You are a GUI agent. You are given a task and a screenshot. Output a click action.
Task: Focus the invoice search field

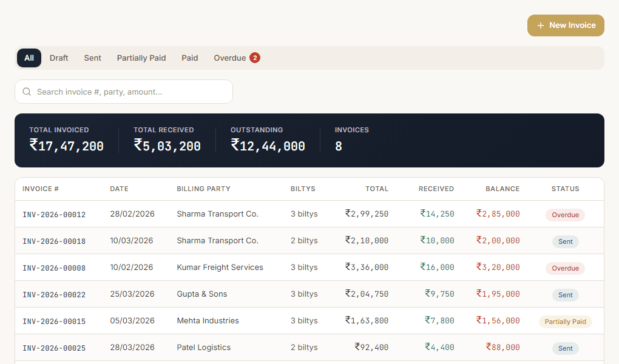(124, 92)
